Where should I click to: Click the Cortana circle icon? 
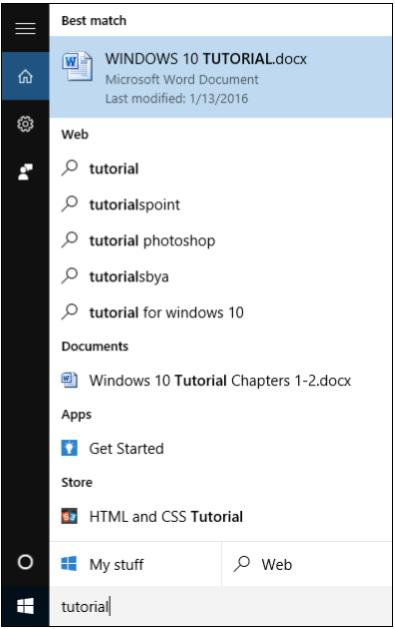(x=25, y=562)
